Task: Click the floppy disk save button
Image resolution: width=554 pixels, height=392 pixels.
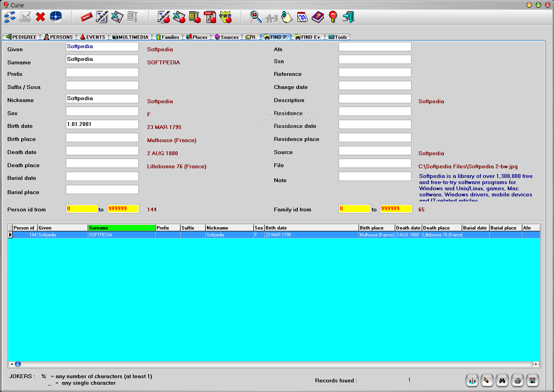Action: click(x=532, y=380)
